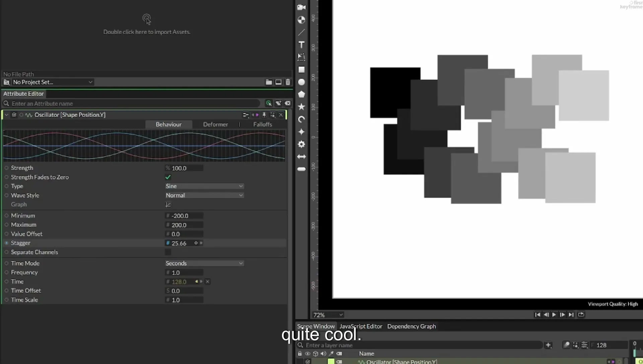Select the Polygon shape tool
643x364 pixels.
[x=301, y=94]
